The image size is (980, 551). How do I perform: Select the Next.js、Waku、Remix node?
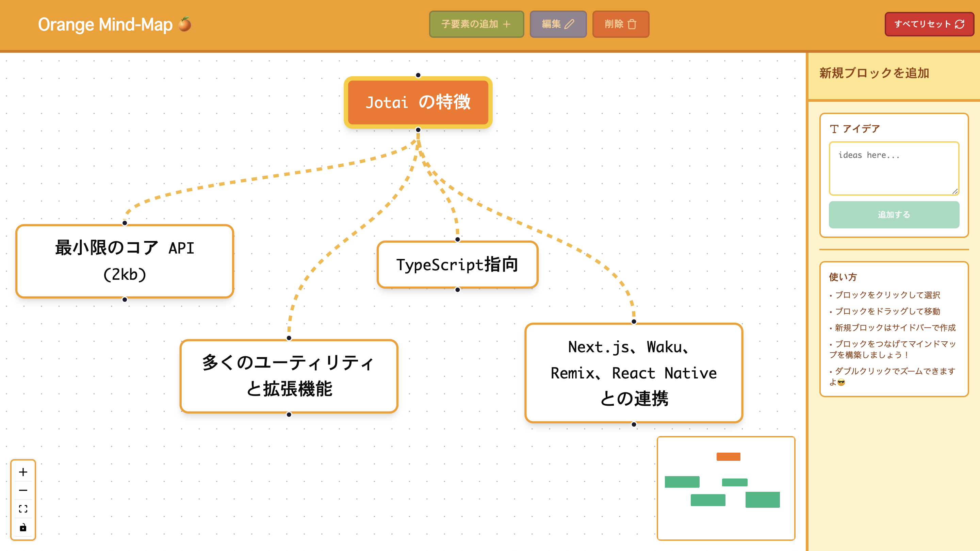(x=633, y=373)
